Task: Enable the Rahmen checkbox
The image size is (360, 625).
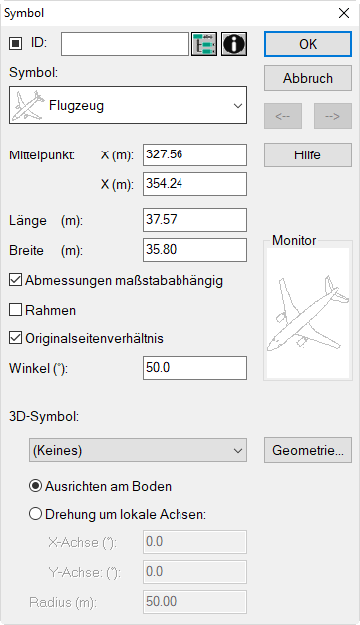Action: pos(16,310)
